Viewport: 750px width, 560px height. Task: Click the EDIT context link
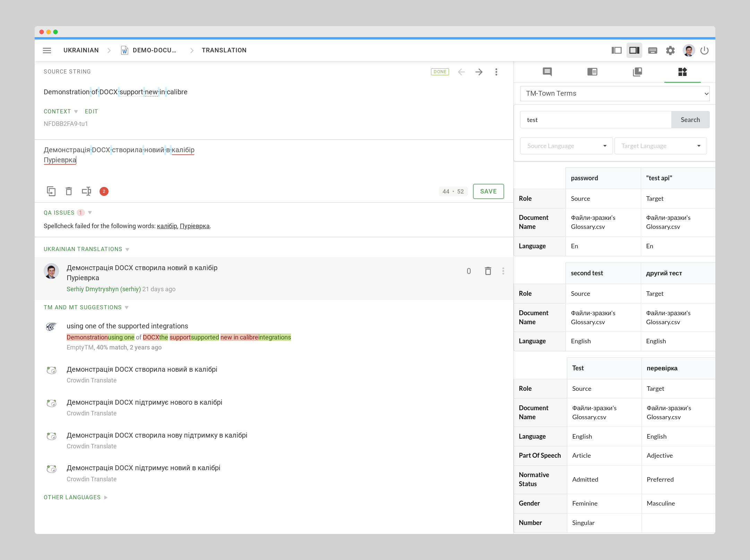click(91, 111)
